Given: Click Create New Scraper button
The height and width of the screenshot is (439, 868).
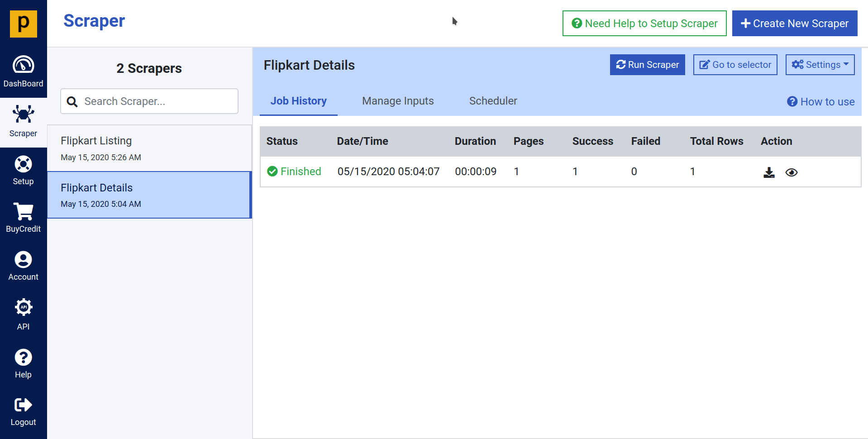Looking at the screenshot, I should 794,24.
